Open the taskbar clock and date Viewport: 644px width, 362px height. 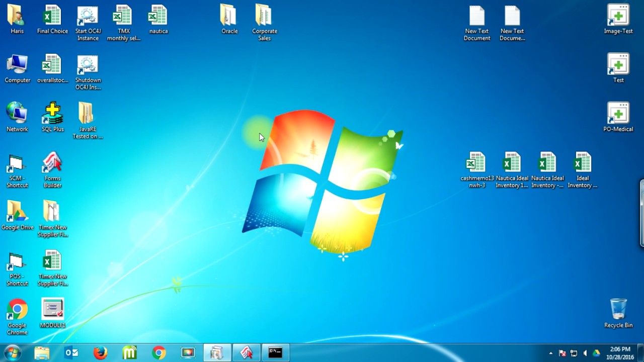coord(620,353)
